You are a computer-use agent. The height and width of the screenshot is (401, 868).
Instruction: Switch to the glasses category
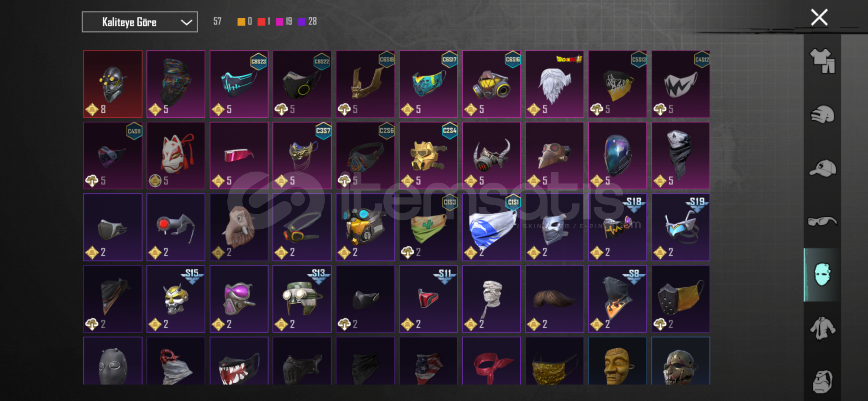[822, 222]
